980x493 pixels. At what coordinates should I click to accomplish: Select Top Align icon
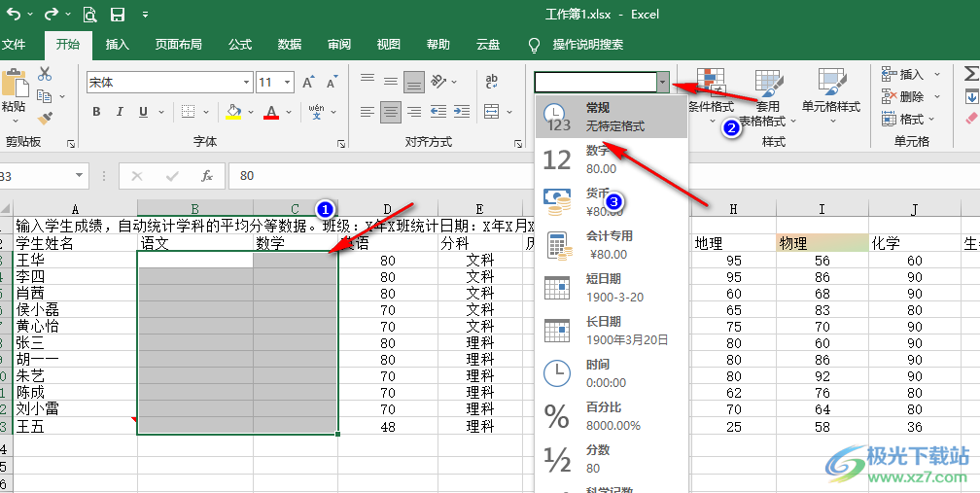(x=367, y=81)
